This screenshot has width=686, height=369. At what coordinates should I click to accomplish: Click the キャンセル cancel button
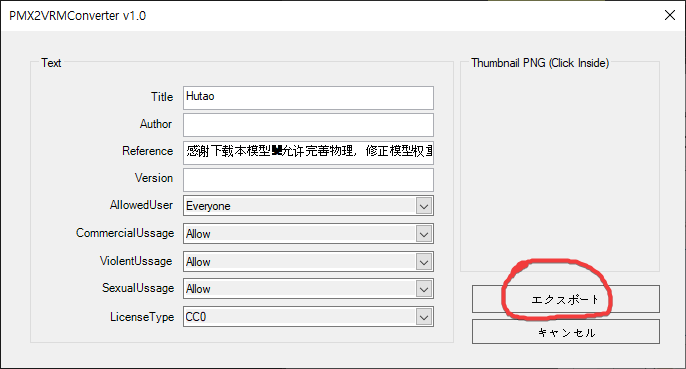[565, 332]
